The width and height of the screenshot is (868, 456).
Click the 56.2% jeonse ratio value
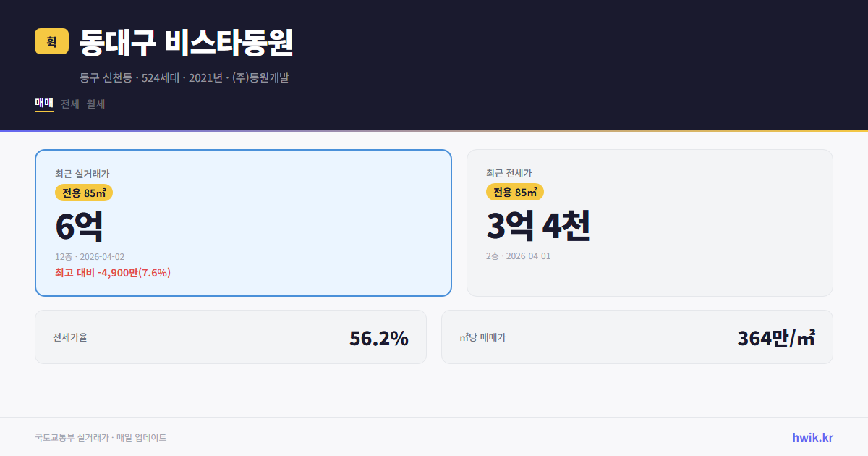(x=378, y=337)
